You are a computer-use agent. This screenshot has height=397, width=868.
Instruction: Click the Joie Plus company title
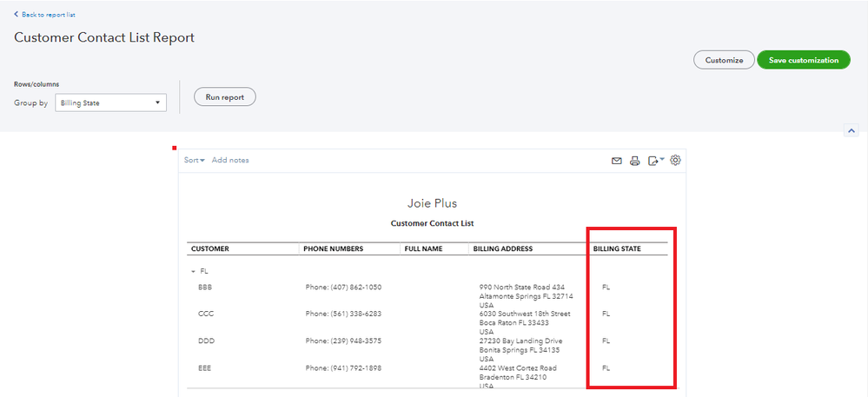[x=432, y=203]
